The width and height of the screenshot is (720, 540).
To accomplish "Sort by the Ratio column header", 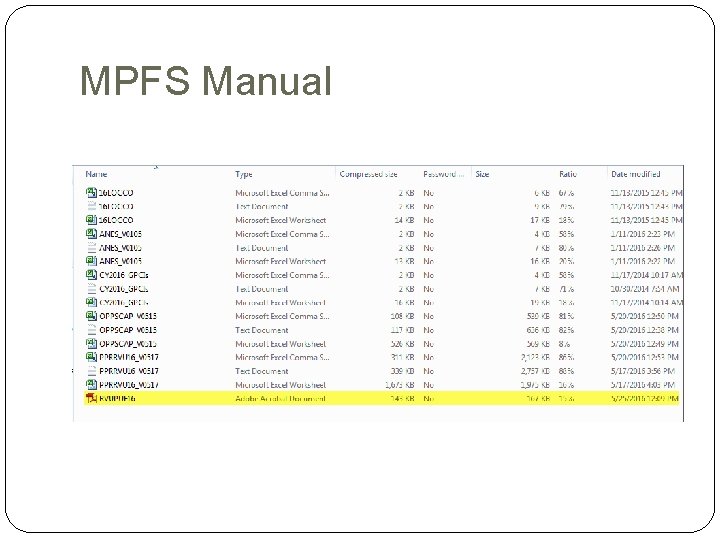I will 568,174.
